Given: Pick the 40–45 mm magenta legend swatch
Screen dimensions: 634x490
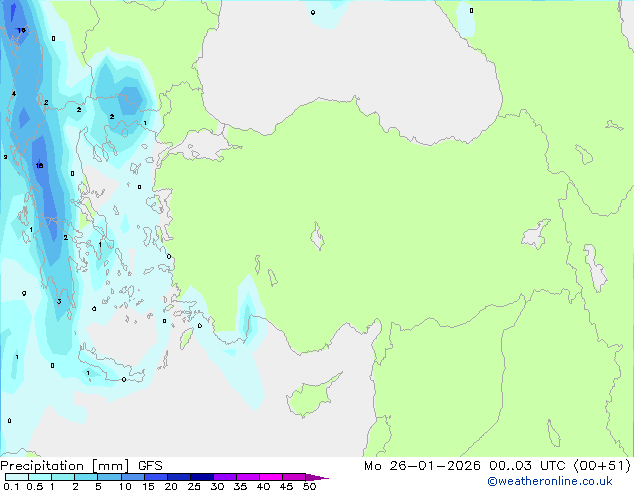Looking at the screenshot, I should (x=271, y=477).
